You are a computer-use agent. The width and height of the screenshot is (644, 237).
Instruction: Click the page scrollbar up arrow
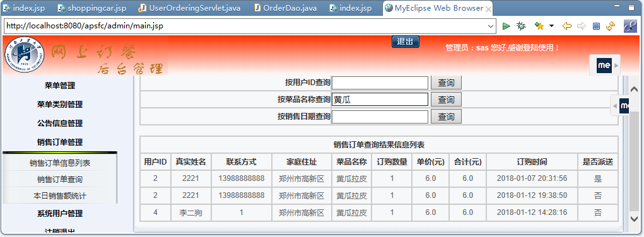[x=634, y=90]
